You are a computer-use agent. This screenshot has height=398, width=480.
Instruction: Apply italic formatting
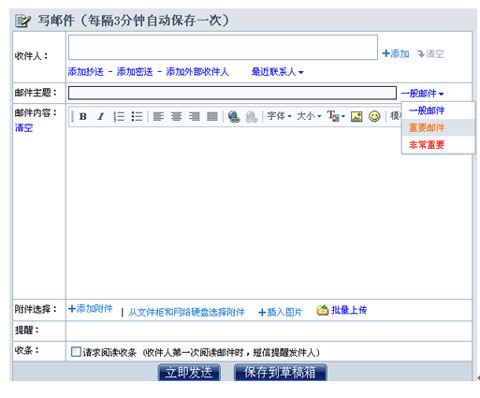[x=101, y=117]
